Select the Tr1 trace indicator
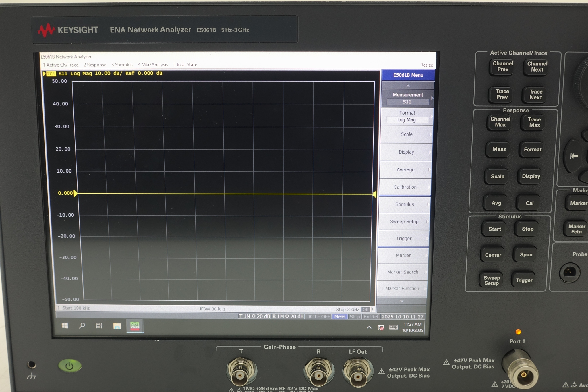The height and width of the screenshot is (392, 588). point(51,74)
